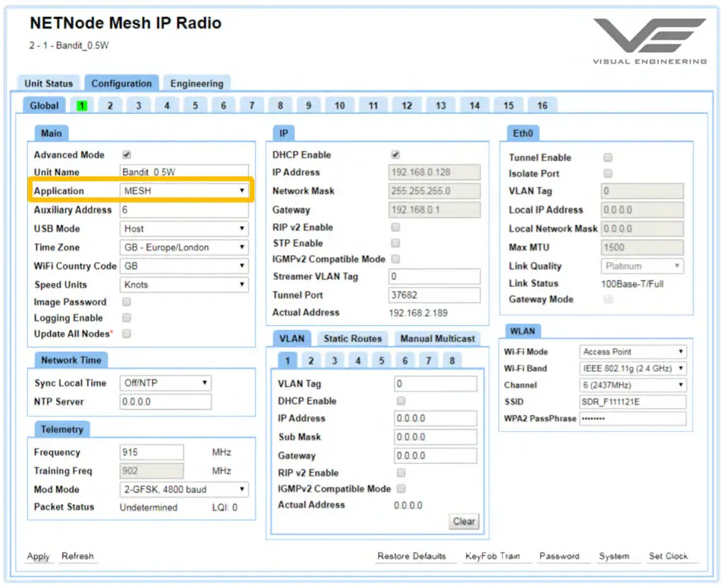The height and width of the screenshot is (588, 723).
Task: Open the Time Zone dropdown
Action: 184,247
